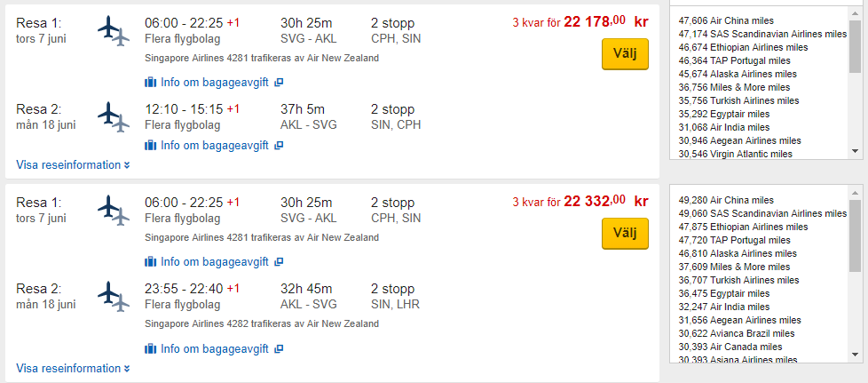
Task: Click the airplane icon for first result's return trip
Action: (113, 116)
